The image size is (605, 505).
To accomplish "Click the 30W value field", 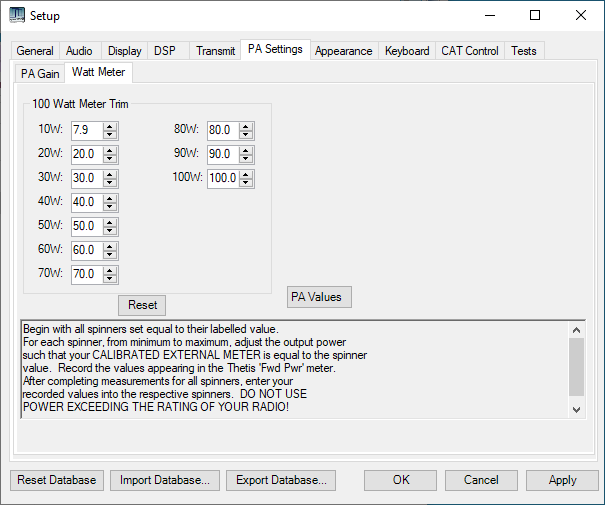I will tap(88, 178).
